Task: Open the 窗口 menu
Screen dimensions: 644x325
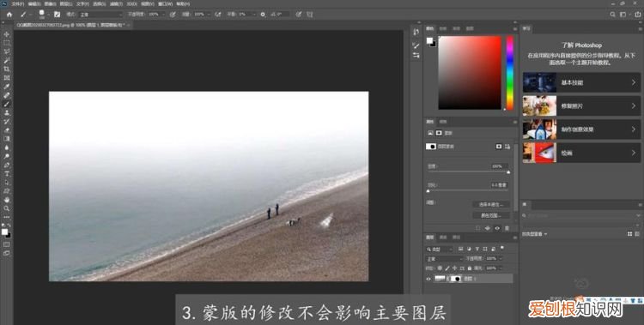Action: point(165,3)
